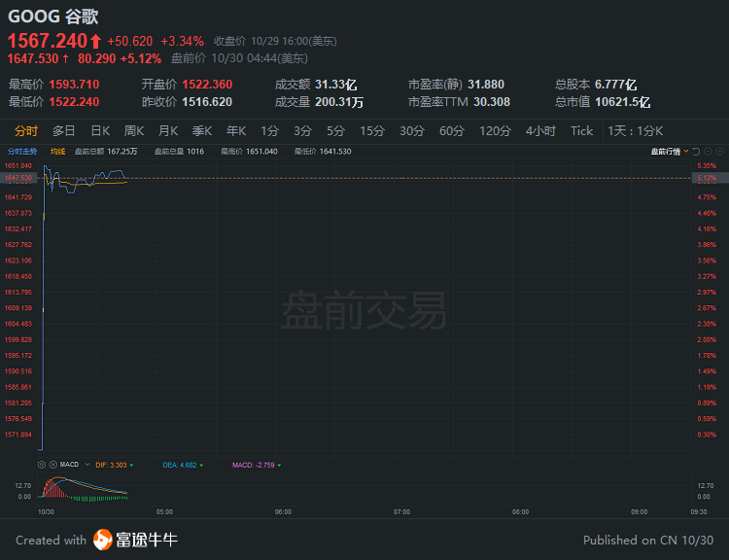Click the MACD: -2.759 readout
The image size is (729, 560).
(x=254, y=465)
